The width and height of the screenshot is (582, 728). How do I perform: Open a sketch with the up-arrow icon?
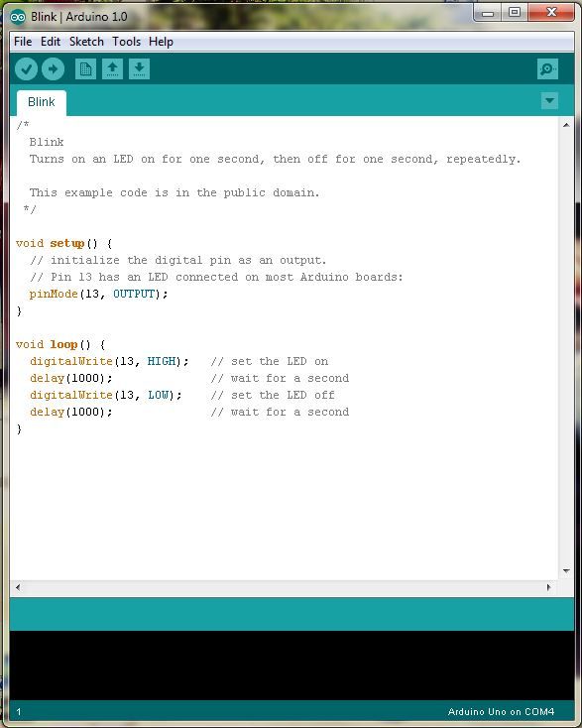(112, 69)
